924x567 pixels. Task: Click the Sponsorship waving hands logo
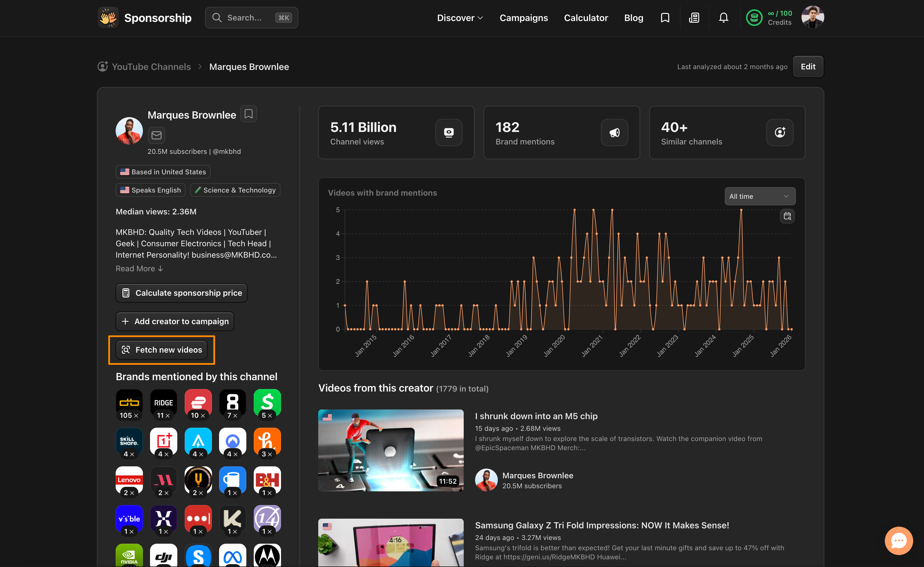(108, 18)
